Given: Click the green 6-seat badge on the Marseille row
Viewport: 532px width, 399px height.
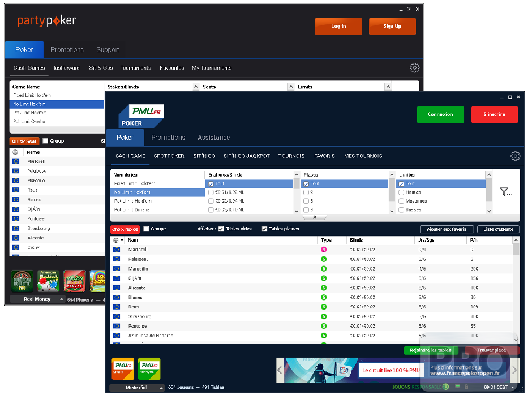Looking at the screenshot, I should click(324, 269).
